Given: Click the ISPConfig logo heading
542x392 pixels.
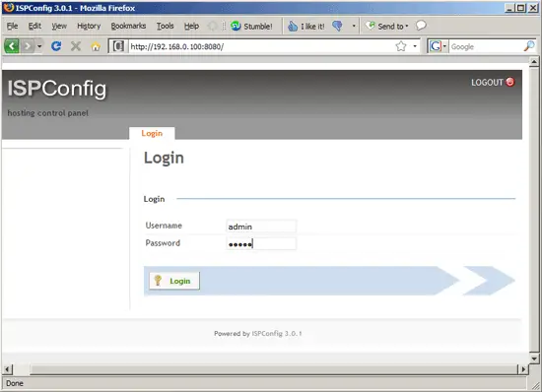Looking at the screenshot, I should coord(57,89).
